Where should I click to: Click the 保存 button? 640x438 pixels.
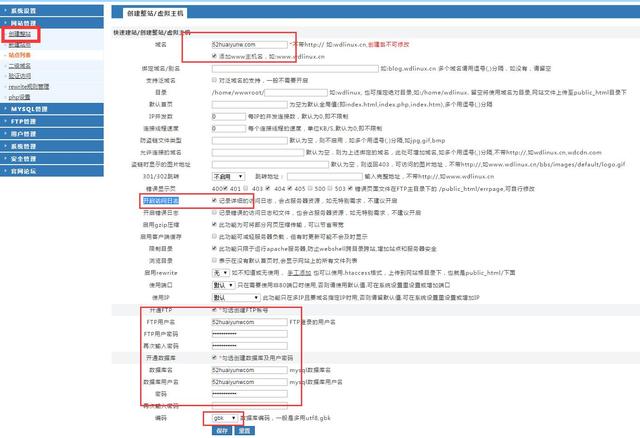point(221,429)
